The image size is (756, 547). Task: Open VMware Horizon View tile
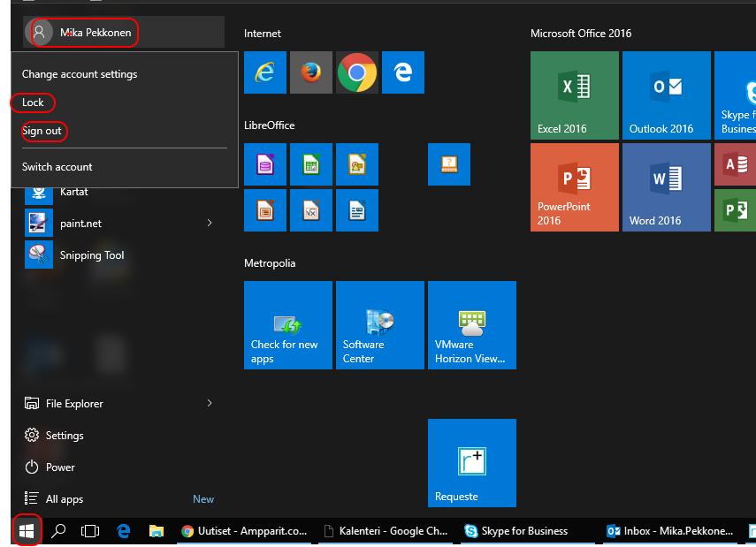472,325
